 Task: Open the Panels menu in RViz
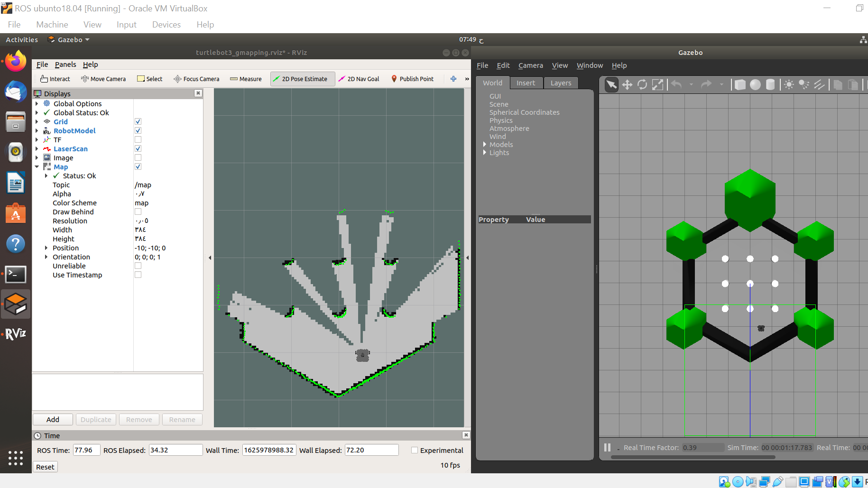point(65,64)
